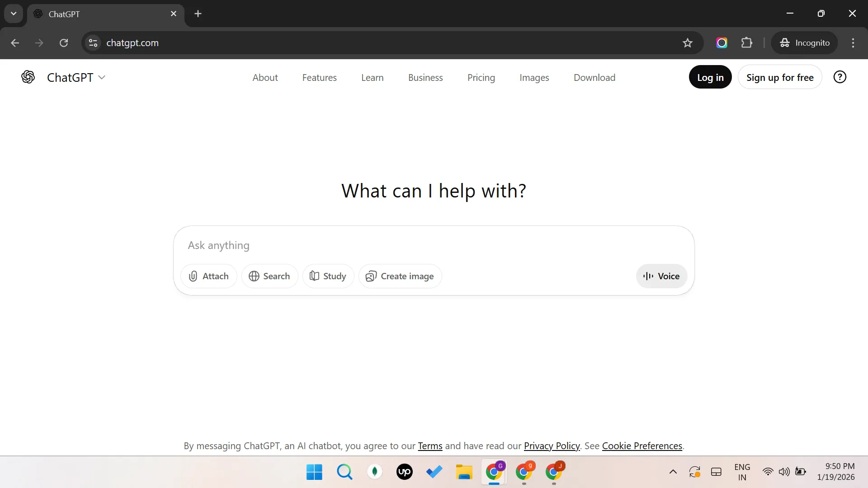The image size is (868, 488).
Task: Click the Study book icon
Action: pos(315,276)
